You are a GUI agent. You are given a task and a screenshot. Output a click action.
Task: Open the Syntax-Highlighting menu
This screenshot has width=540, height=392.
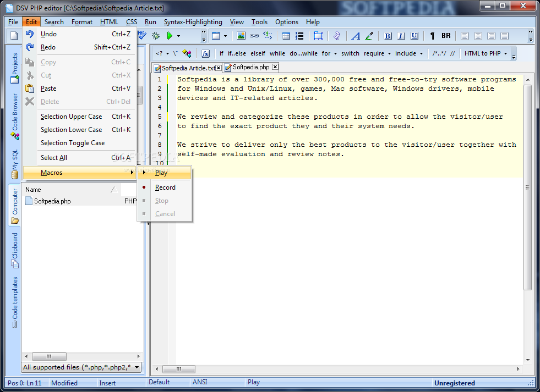pos(193,22)
